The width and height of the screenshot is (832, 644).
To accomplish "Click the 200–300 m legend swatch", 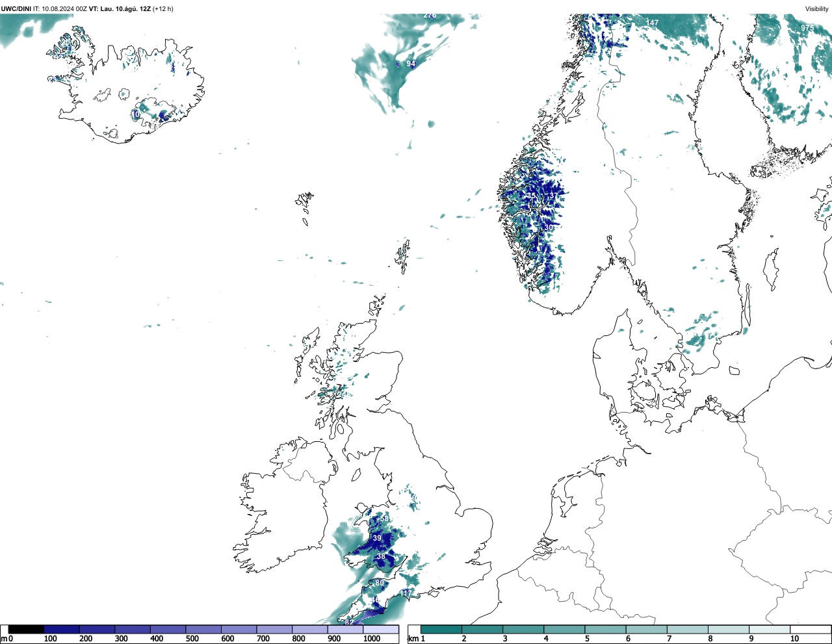I will point(97,629).
